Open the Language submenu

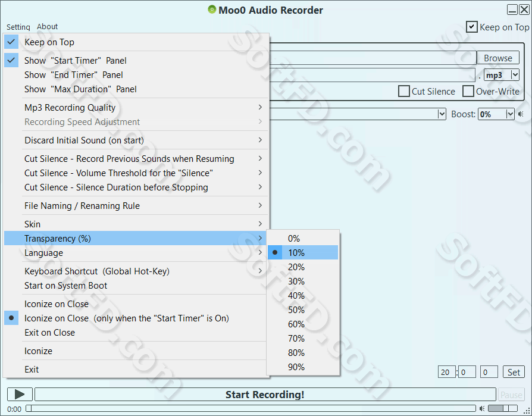(x=136, y=252)
